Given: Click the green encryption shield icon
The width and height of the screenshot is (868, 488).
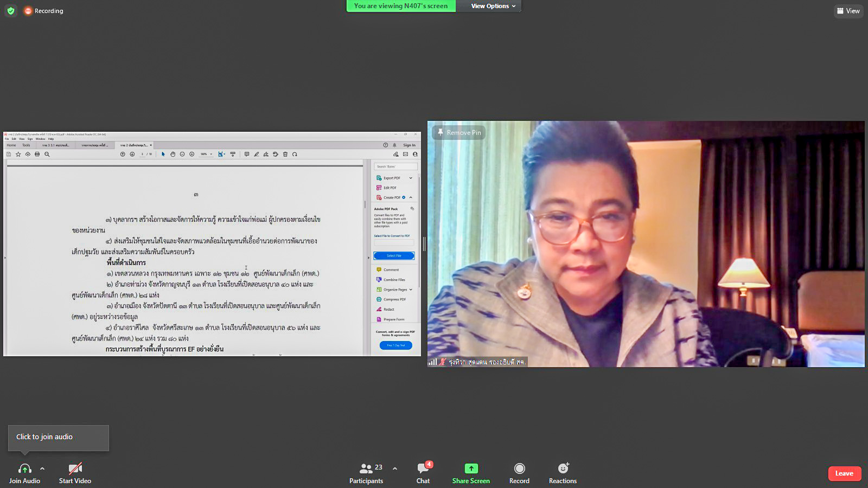Looking at the screenshot, I should (11, 11).
